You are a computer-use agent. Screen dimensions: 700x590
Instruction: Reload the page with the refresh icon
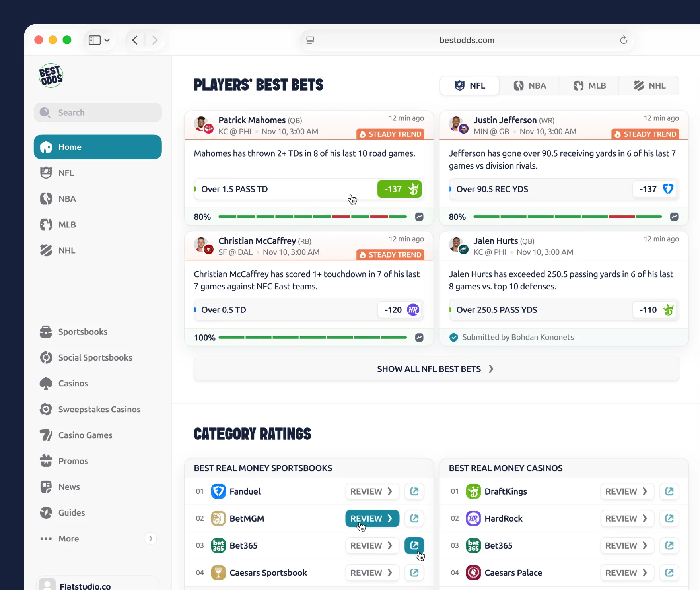tap(624, 40)
